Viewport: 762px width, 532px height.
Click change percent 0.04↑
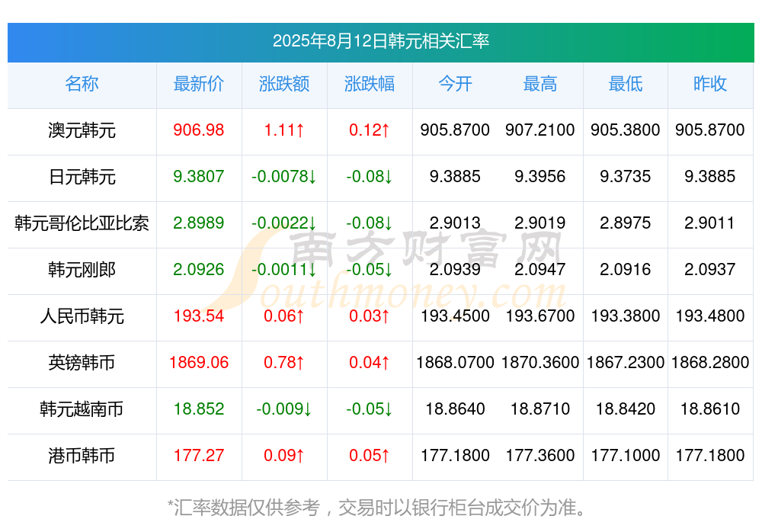tap(370, 363)
